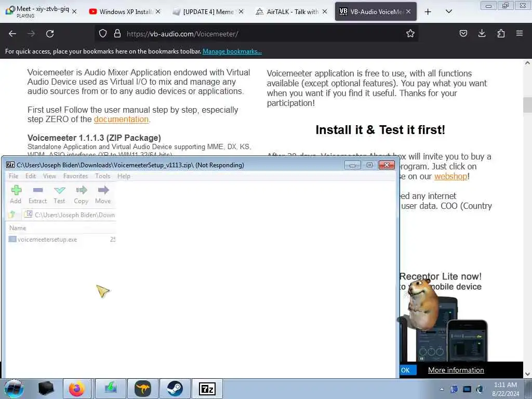Click the Windows Start orb
The width and height of the screenshot is (532, 399).
click(x=14, y=389)
